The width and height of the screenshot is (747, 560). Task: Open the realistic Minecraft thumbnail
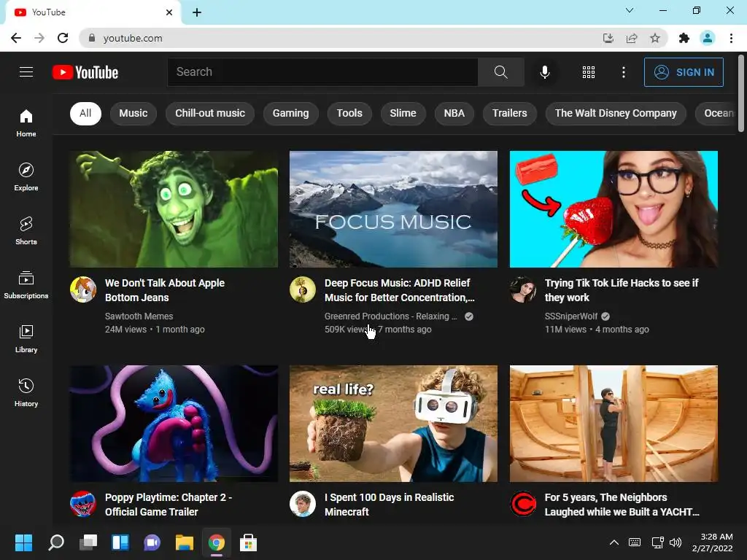pos(393,424)
